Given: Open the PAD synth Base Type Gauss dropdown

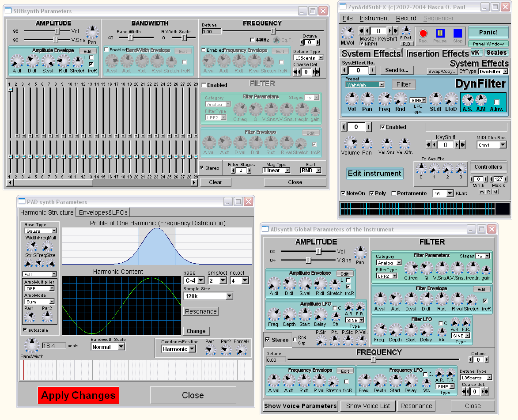Looking at the screenshot, I should (40, 231).
